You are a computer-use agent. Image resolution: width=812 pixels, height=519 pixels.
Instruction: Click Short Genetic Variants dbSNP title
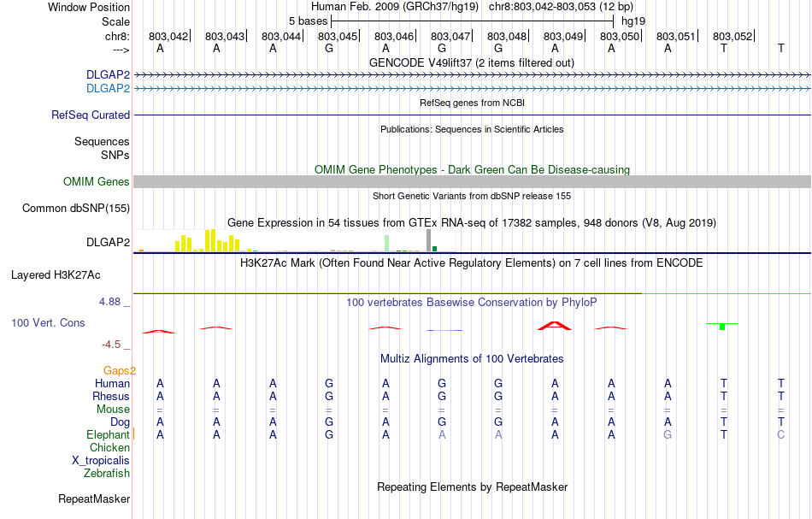472,196
